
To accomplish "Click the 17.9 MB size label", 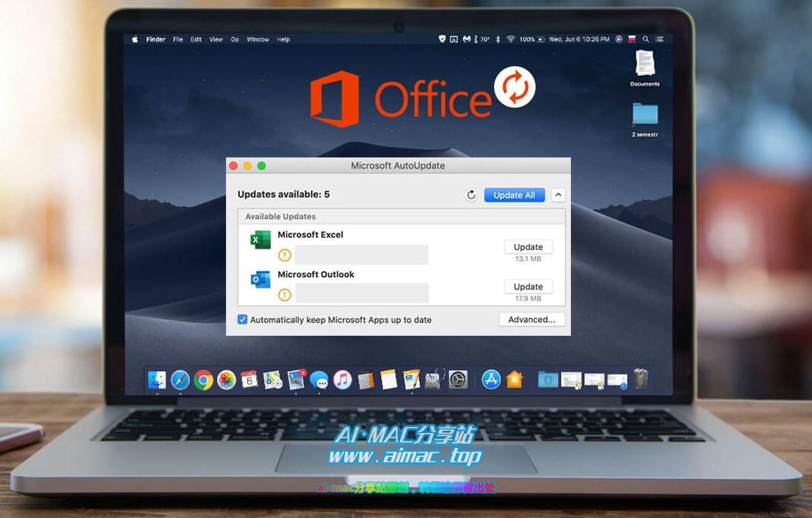I will click(x=528, y=299).
